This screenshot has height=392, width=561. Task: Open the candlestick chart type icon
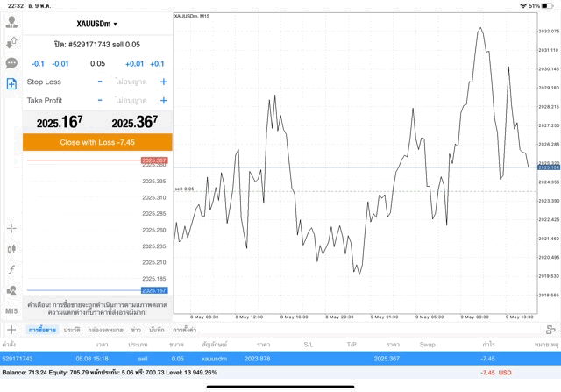coord(11,248)
